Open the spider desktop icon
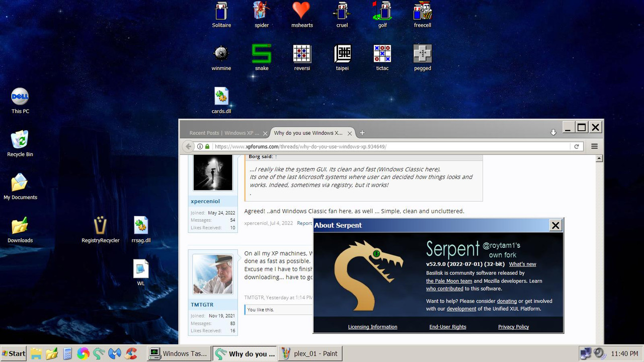The width and height of the screenshot is (644, 362). pos(262,15)
